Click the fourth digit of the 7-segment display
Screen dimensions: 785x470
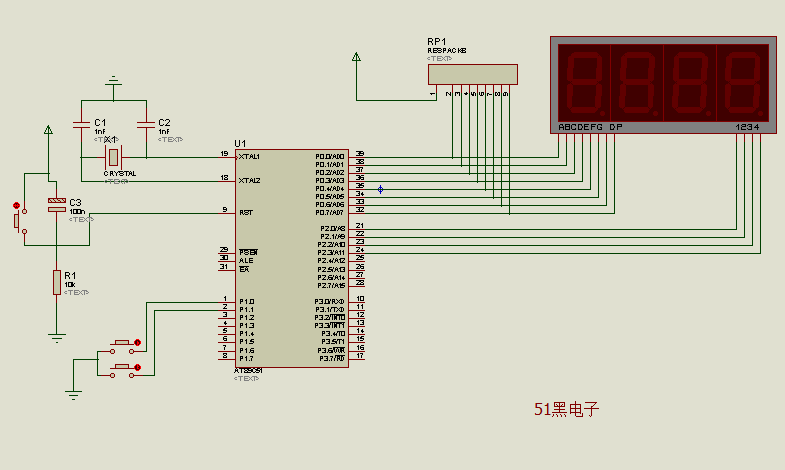[x=743, y=83]
